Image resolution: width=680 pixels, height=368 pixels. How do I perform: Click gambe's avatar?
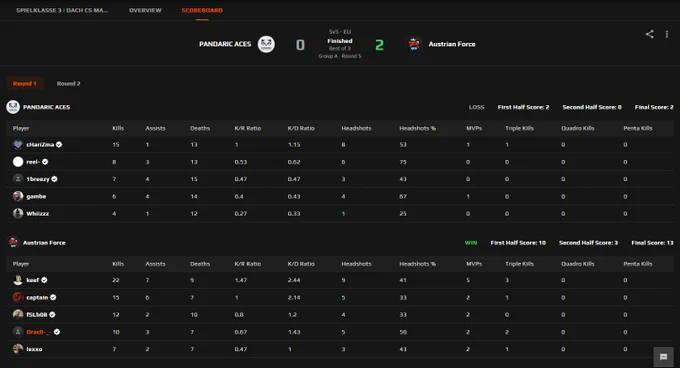click(x=18, y=196)
